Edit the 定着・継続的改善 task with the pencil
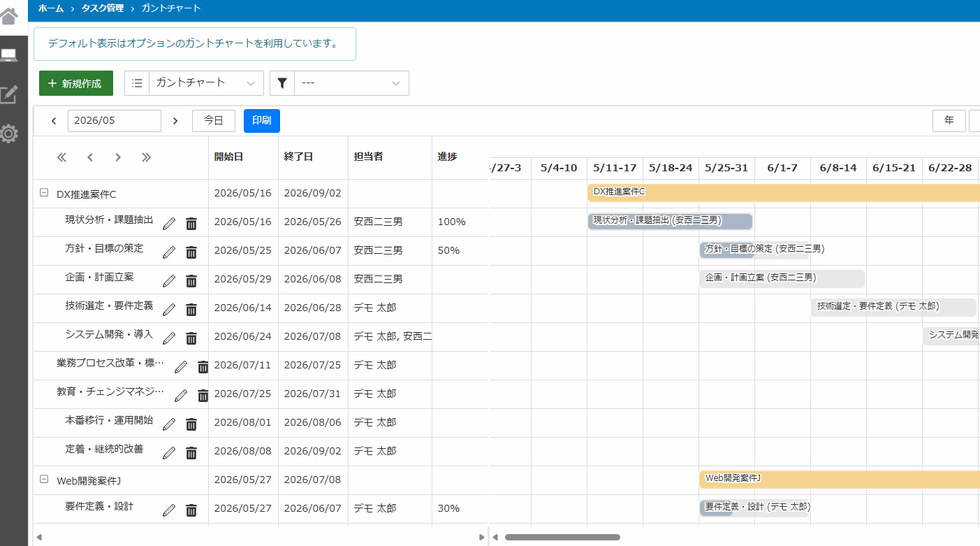The image size is (980, 546). (x=169, y=452)
